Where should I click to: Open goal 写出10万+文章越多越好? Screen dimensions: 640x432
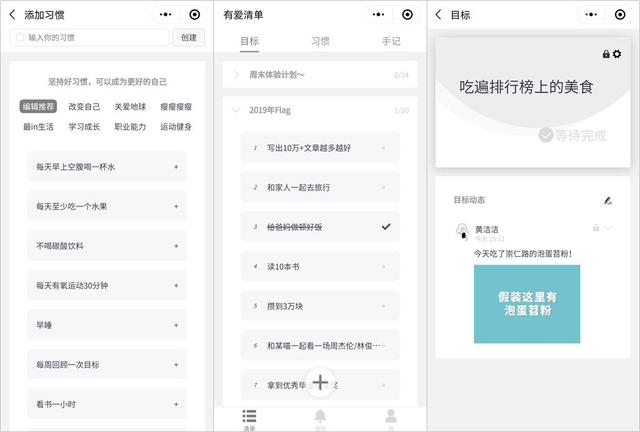pos(320,148)
